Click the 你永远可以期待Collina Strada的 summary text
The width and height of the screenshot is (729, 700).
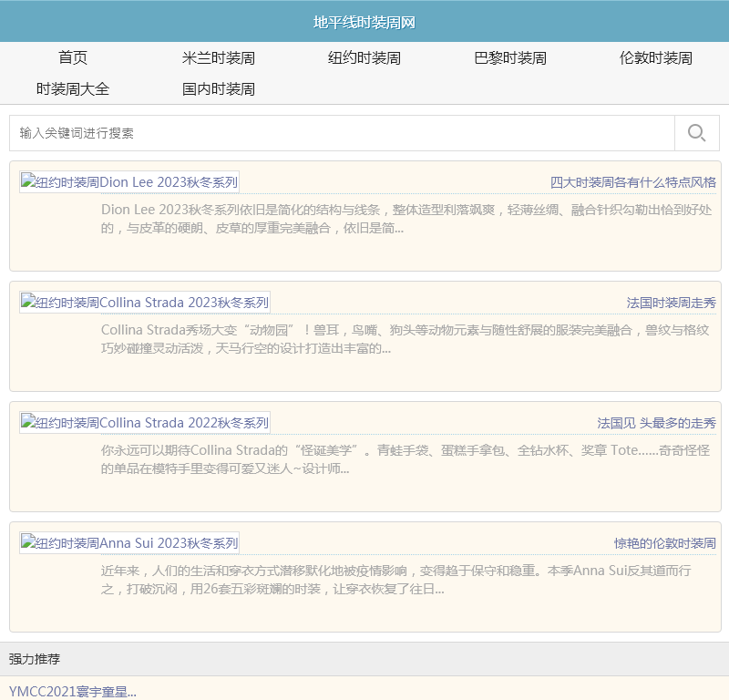pos(406,459)
